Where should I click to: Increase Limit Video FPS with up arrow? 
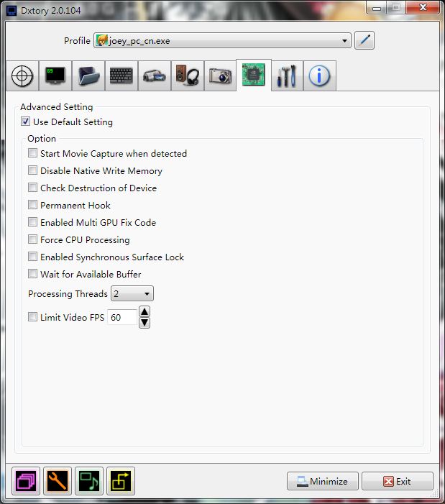(144, 311)
